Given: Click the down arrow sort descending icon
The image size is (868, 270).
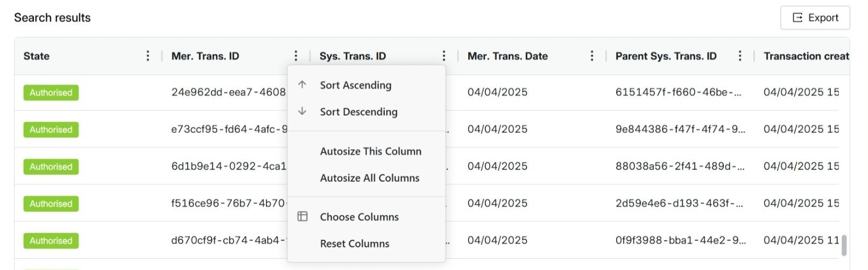Looking at the screenshot, I should click(302, 111).
